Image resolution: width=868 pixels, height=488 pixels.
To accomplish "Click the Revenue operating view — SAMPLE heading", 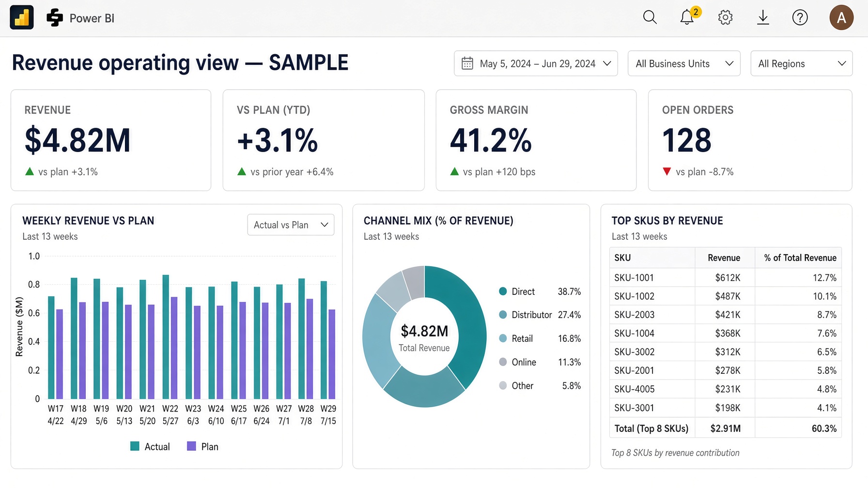I will point(180,63).
